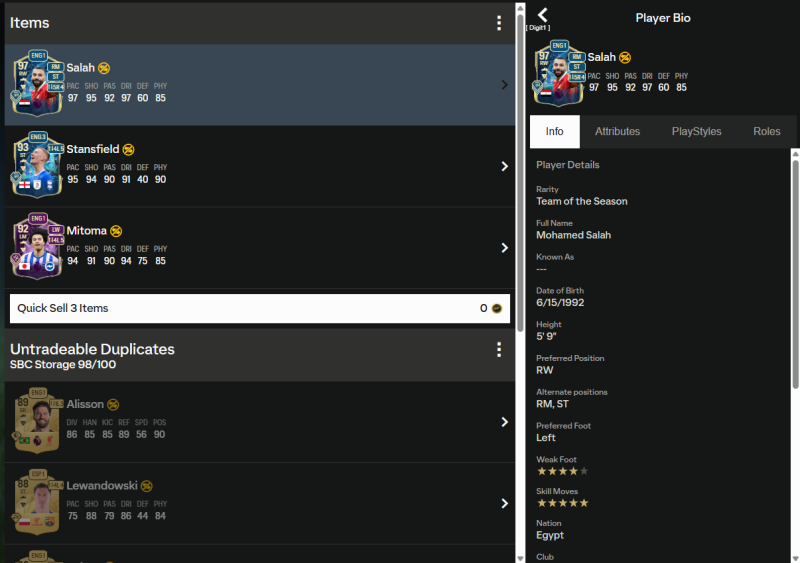Select Stansfield 93 card thumbnail
The height and width of the screenshot is (563, 800).
[37, 164]
